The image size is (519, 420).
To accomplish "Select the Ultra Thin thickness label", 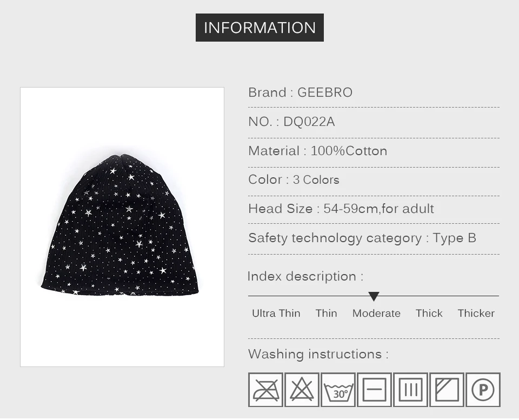I will click(276, 313).
